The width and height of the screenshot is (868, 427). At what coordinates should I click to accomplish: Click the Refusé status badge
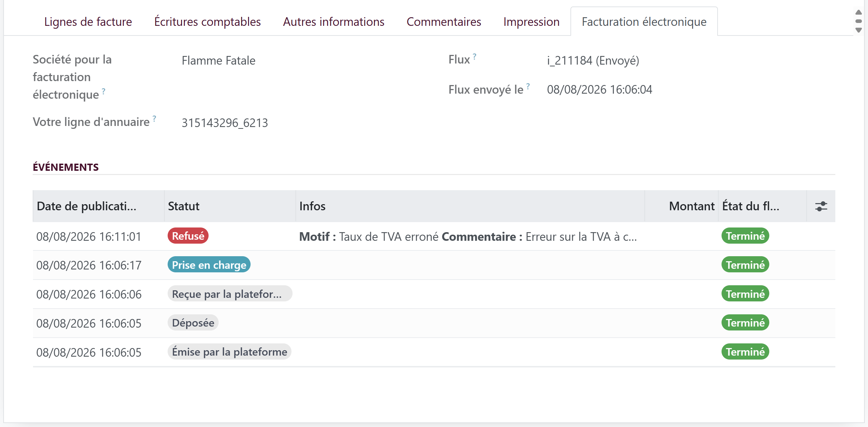[188, 236]
